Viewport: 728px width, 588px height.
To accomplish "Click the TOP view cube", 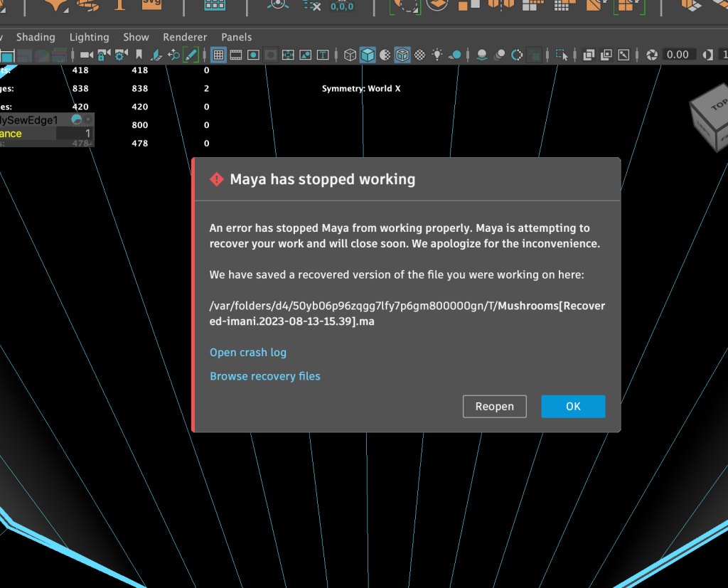I will [x=712, y=117].
